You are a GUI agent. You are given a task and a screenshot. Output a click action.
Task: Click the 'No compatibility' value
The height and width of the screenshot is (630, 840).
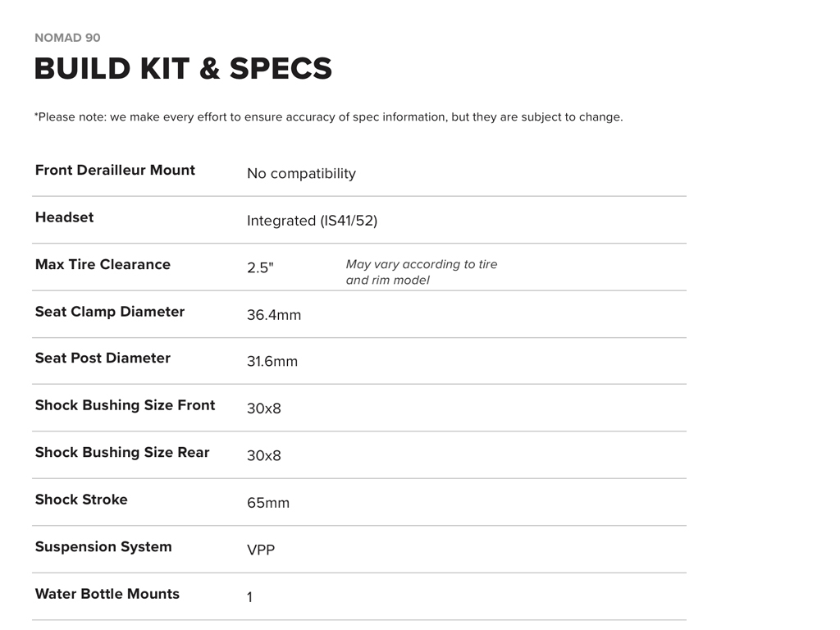click(301, 174)
